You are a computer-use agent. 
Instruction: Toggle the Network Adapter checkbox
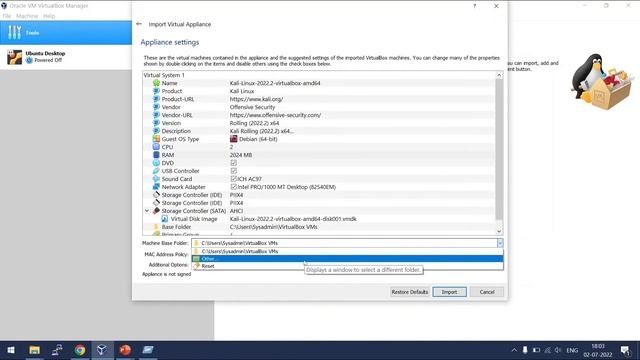(233, 187)
